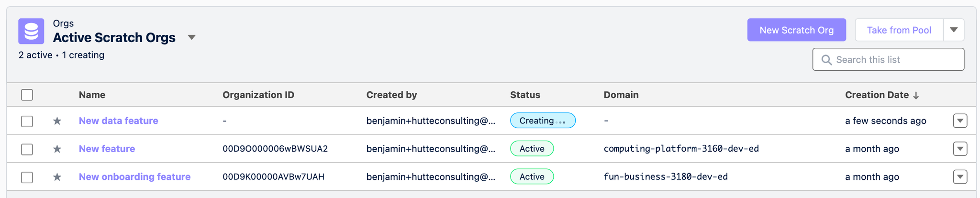The image size is (980, 198).
Task: Expand the Take from Pool dropdown arrow
Action: click(x=953, y=30)
